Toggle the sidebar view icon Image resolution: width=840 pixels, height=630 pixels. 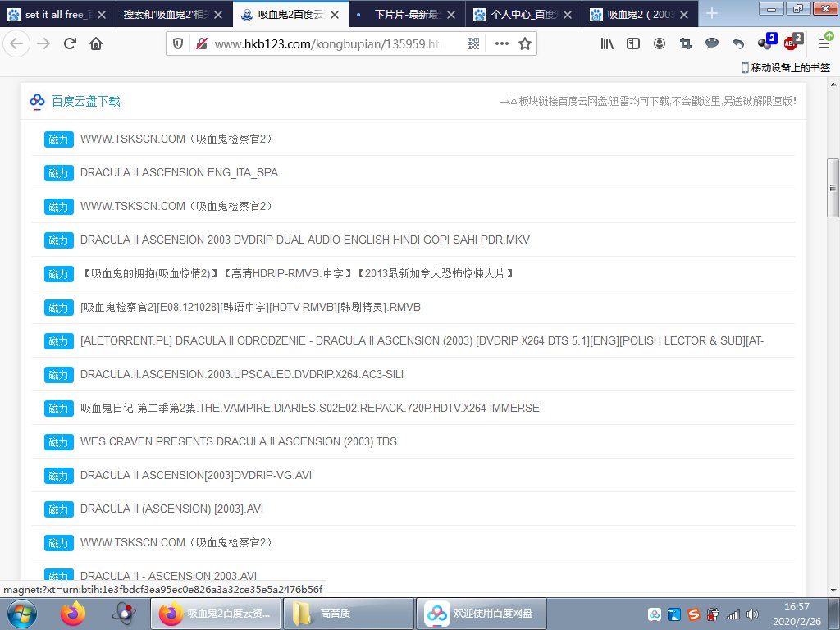[633, 43]
